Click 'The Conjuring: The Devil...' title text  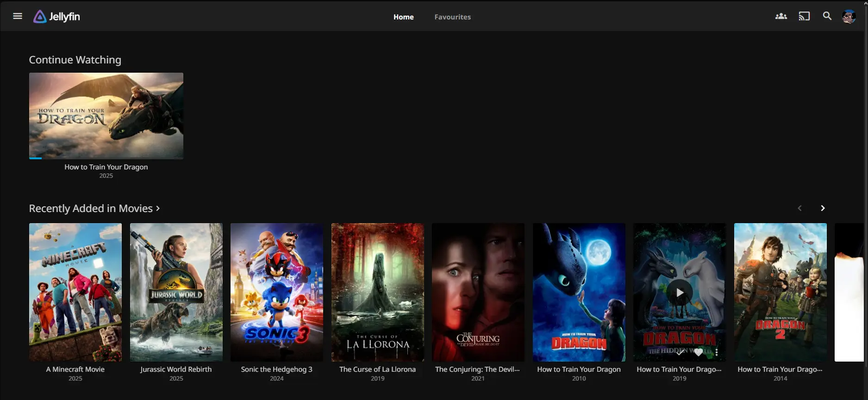coord(478,369)
